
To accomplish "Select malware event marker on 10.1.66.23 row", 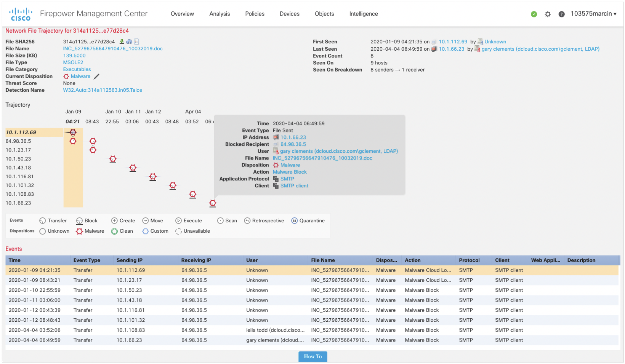I will (x=213, y=203).
